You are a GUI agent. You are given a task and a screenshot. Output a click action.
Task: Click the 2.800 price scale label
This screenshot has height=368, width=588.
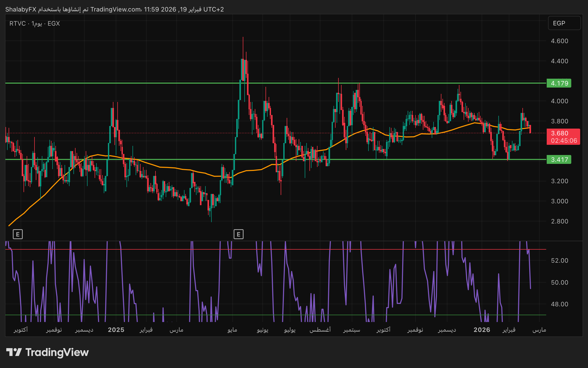pyautogui.click(x=559, y=221)
